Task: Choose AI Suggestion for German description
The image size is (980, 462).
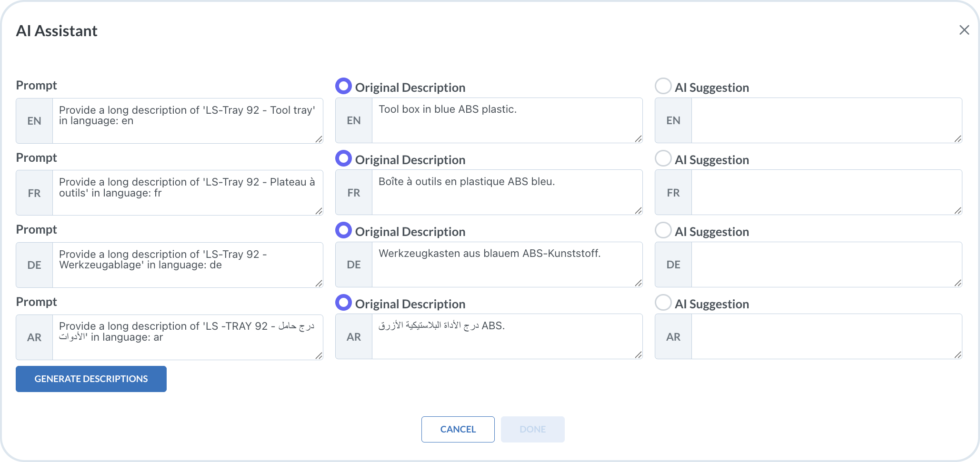Action: pos(663,230)
